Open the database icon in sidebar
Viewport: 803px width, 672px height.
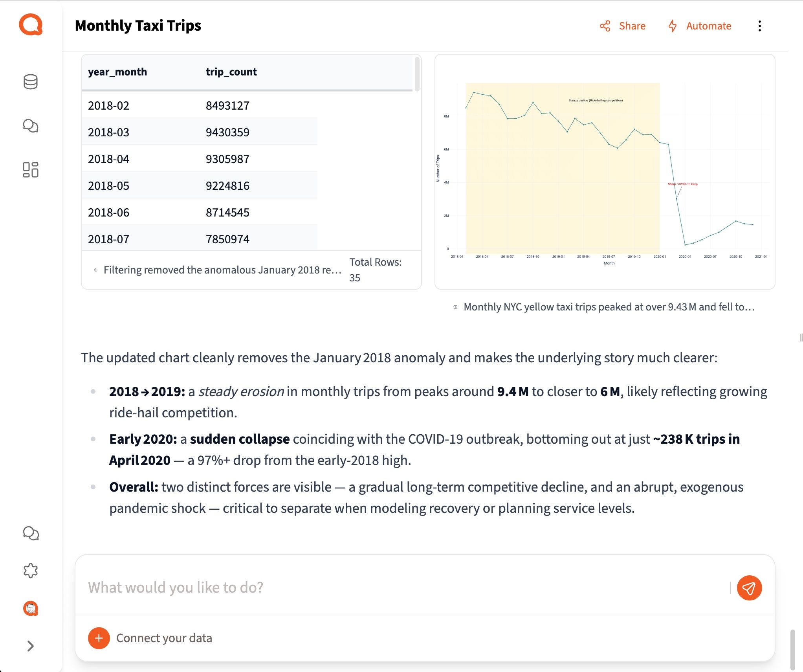(31, 82)
